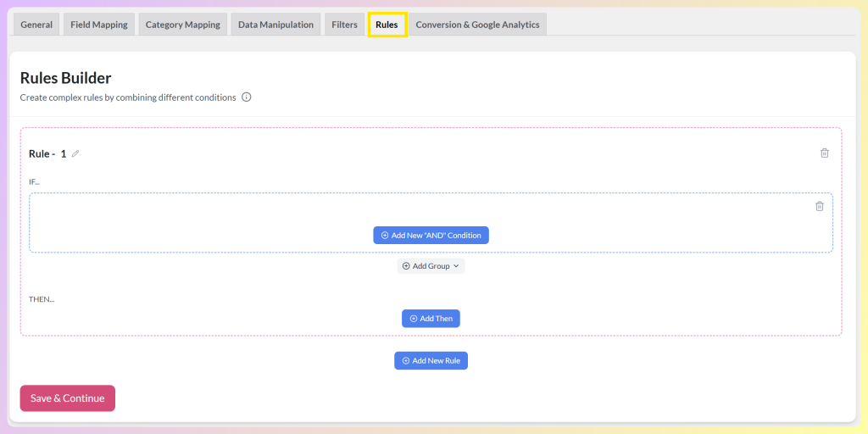The width and height of the screenshot is (868, 434).
Task: Click the "IF..." label
Action: point(34,181)
